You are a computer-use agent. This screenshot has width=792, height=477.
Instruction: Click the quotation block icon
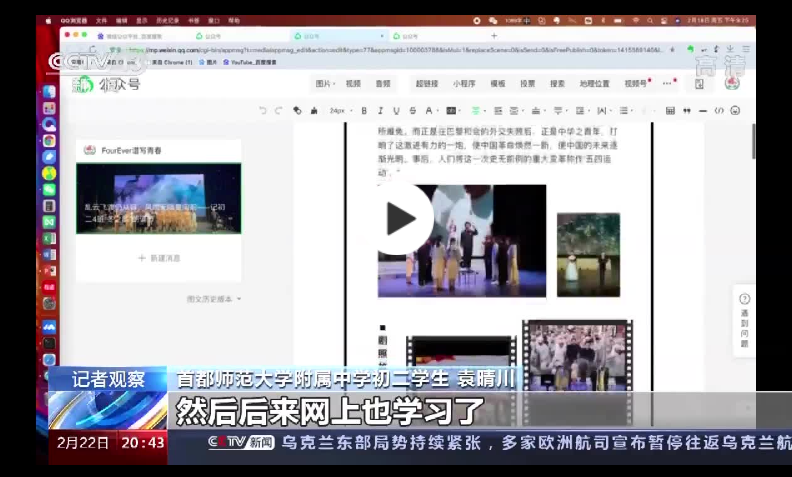click(x=686, y=111)
